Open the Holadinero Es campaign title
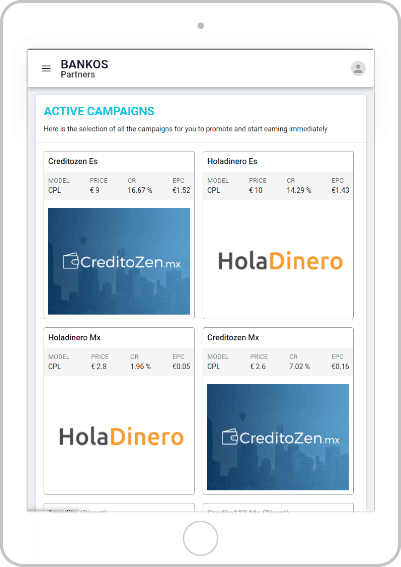Viewport: 401px width, 567px height. (232, 161)
